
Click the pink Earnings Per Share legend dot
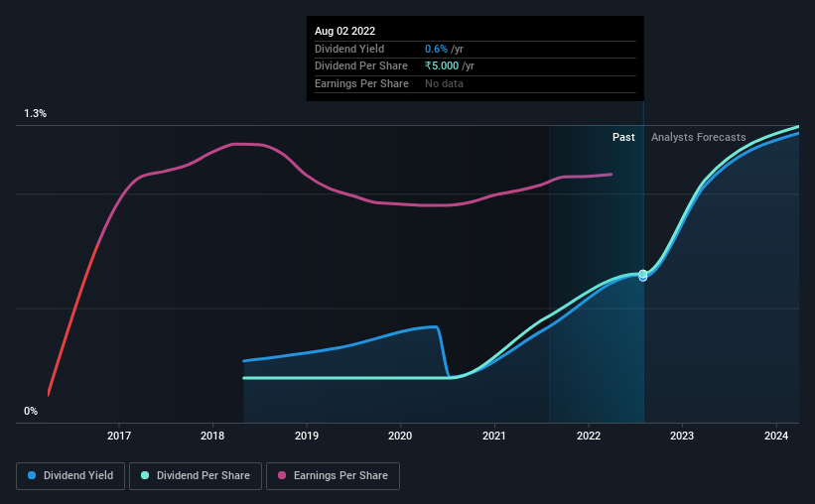pos(282,475)
